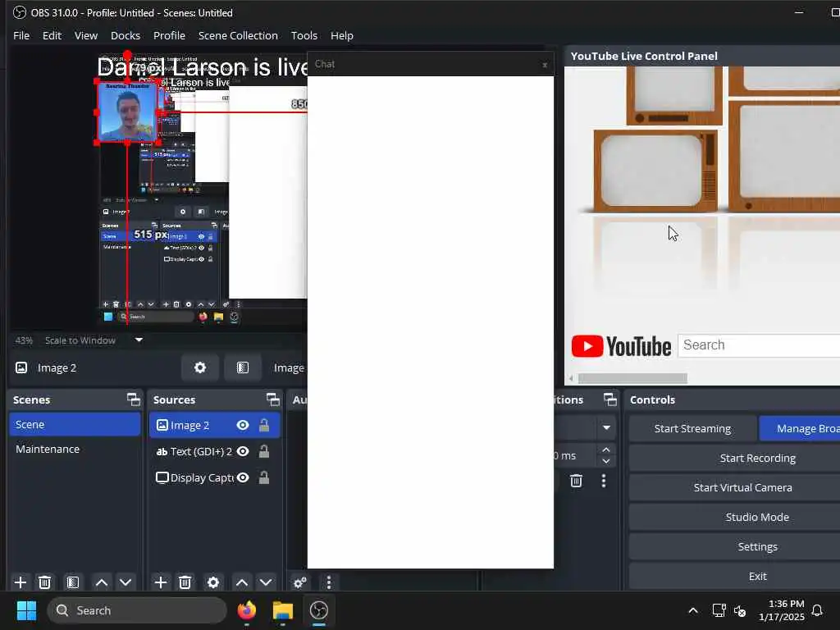Select the Scene entry in Scenes list
This screenshot has width=840, height=630.
click(x=75, y=424)
